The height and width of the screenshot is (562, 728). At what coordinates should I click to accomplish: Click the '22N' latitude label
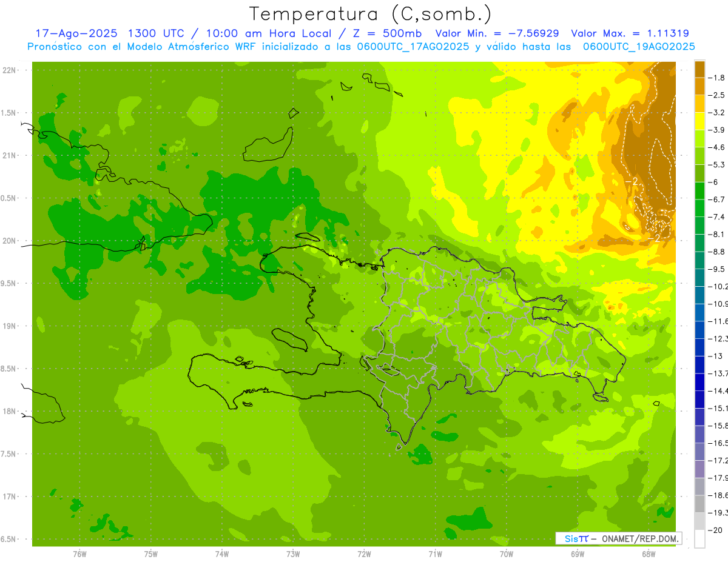tap(9, 70)
